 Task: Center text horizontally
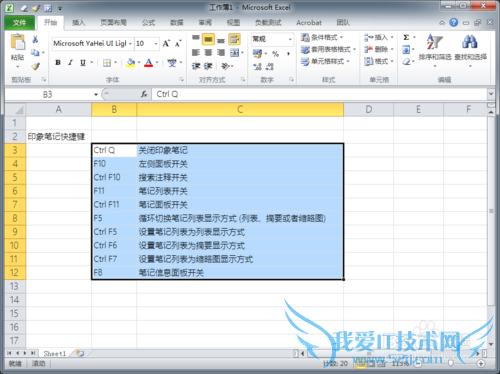208,53
